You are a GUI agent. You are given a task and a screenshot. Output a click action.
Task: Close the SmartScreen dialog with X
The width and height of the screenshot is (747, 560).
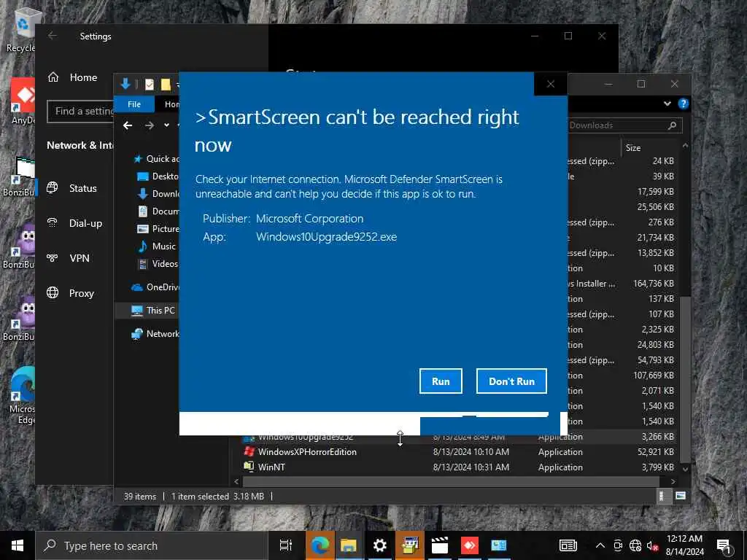pos(551,85)
